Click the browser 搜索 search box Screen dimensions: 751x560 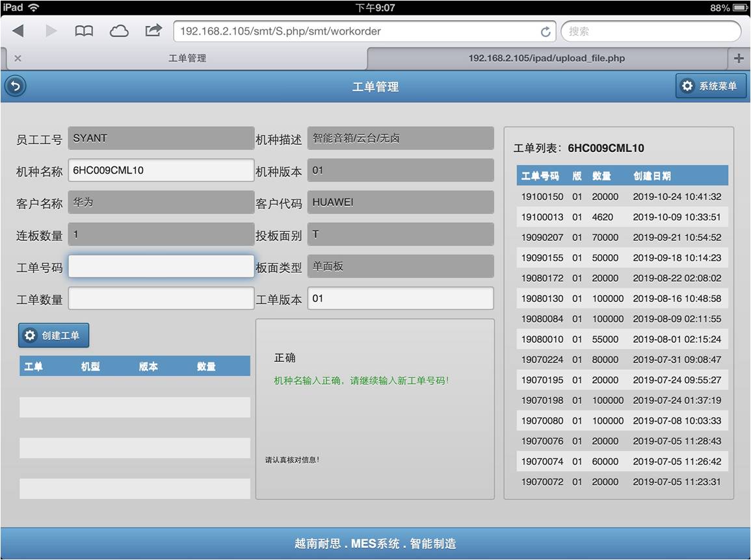650,31
